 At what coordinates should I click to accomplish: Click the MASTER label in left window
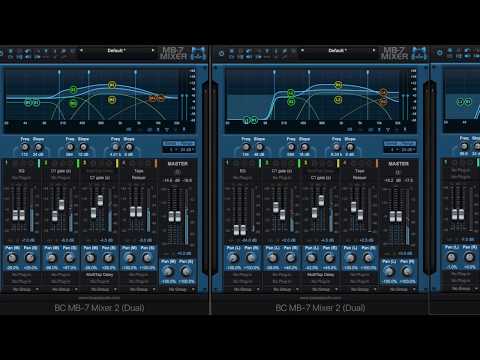pos(177,164)
